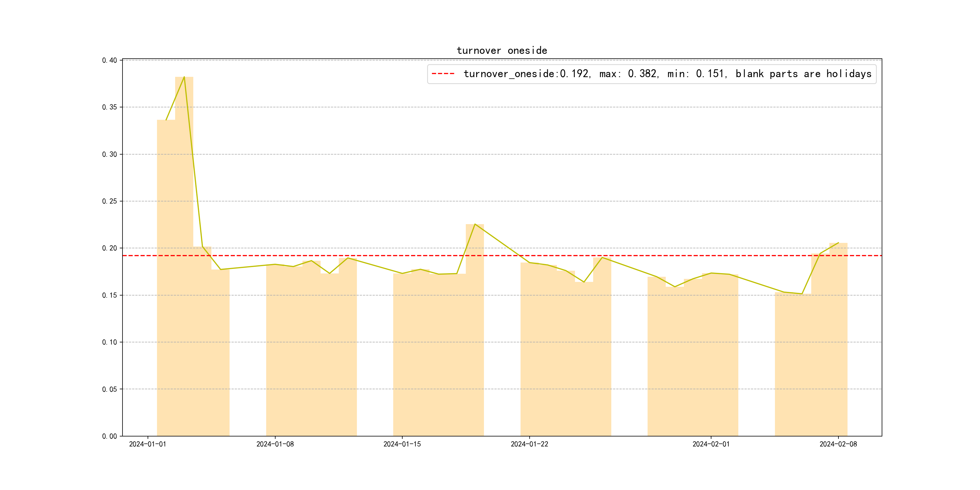Click the 2024-01-15 x-axis date label

coord(402,444)
